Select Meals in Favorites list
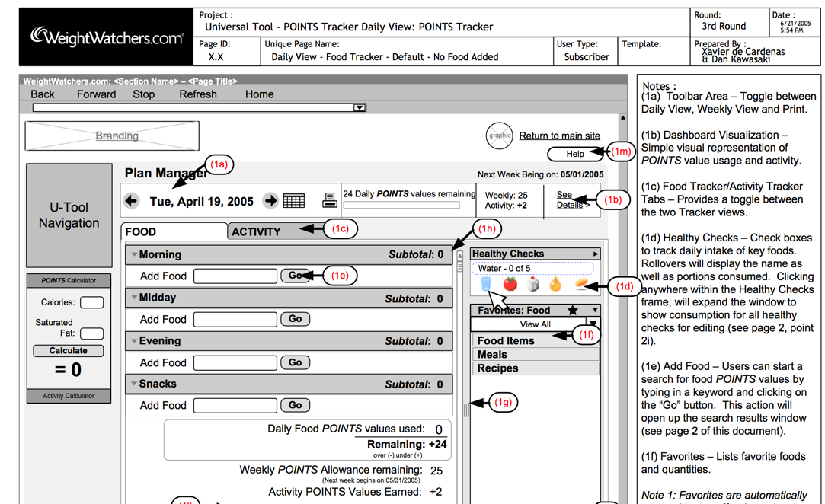This screenshot has height=504, width=825. (x=535, y=355)
